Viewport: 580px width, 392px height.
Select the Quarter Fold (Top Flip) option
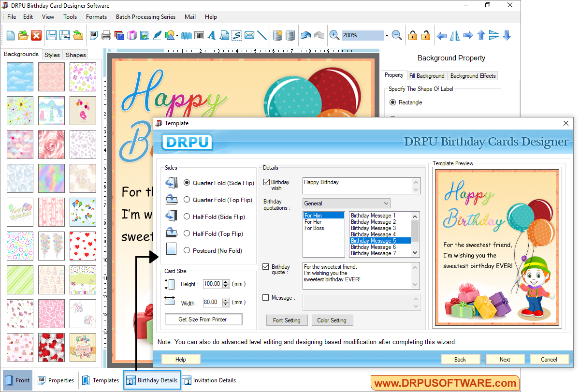(x=187, y=200)
